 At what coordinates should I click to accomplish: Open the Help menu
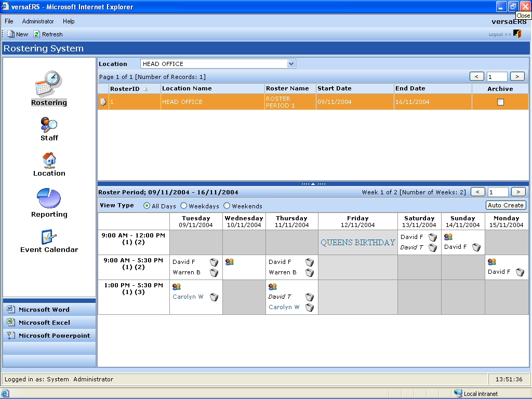(x=69, y=21)
